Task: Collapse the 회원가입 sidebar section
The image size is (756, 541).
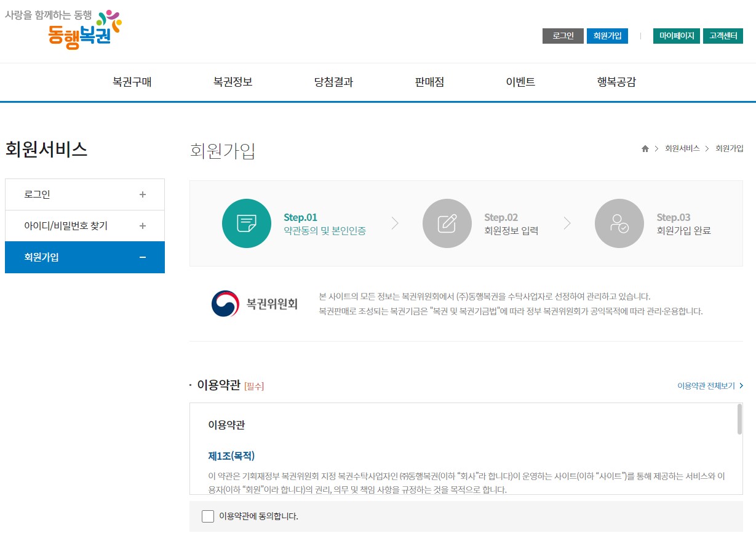Action: pos(84,257)
